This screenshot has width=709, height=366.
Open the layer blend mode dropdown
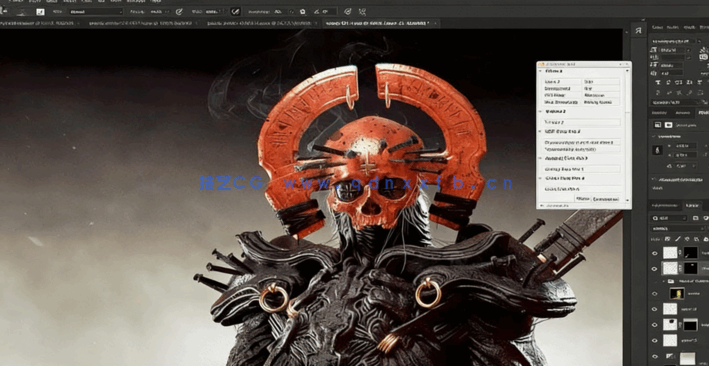(677, 229)
